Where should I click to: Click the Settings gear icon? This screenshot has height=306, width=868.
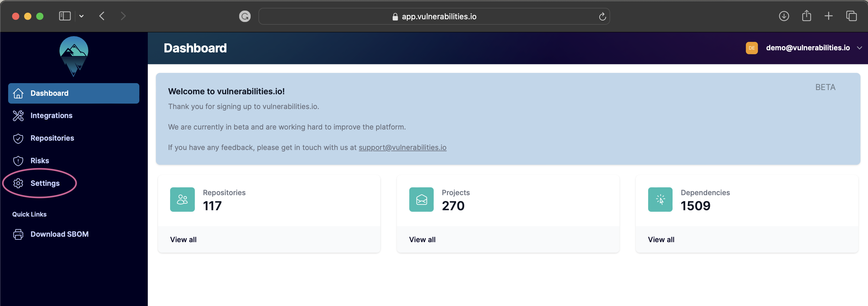tap(18, 183)
